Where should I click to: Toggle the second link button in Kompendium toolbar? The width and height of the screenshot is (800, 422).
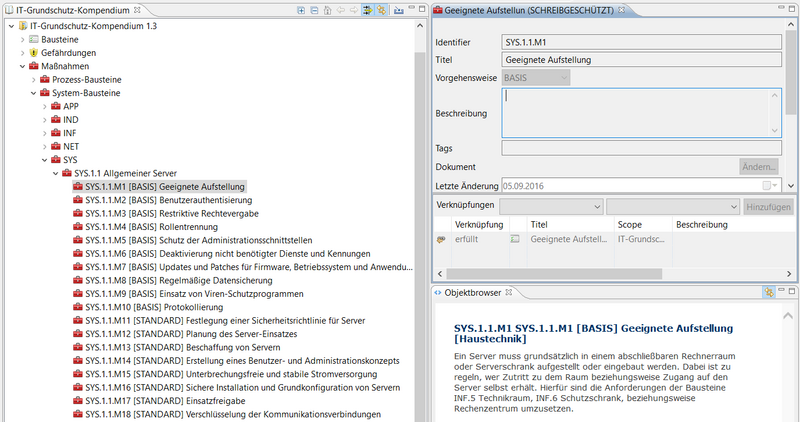coord(381,10)
